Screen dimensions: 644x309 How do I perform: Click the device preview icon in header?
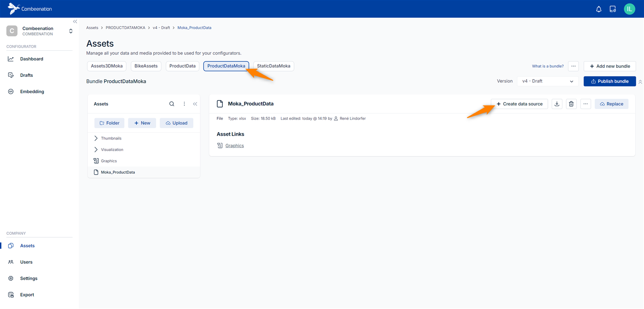tap(613, 9)
